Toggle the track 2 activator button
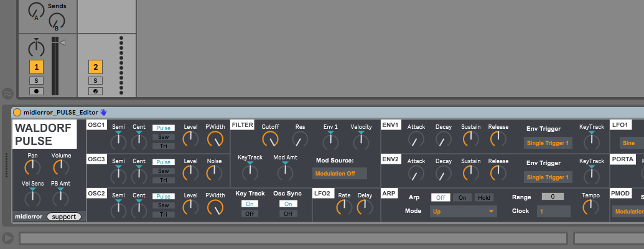Viewport: 644px width, 249px height. pyautogui.click(x=95, y=67)
